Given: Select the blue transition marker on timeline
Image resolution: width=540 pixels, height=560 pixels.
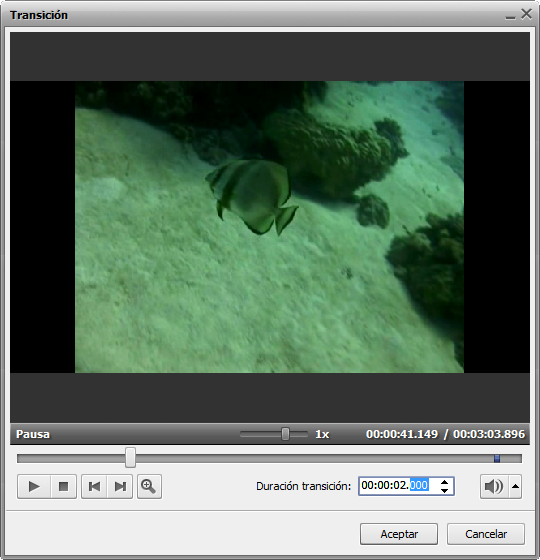Looking at the screenshot, I should [x=497, y=458].
